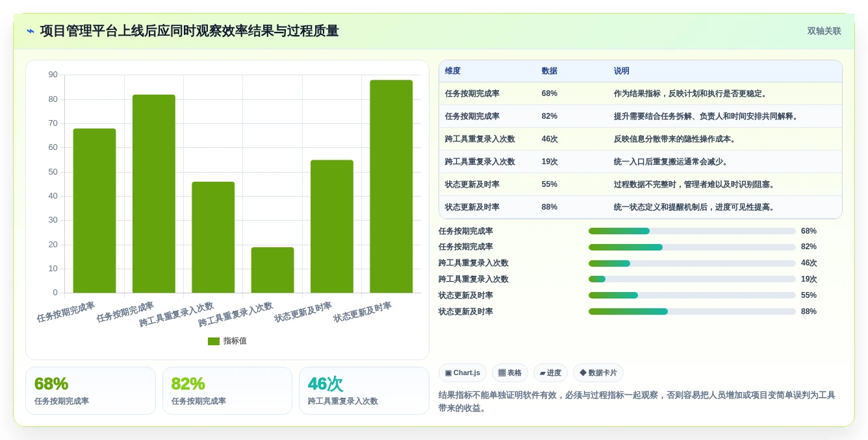Click the 指标值 legend text
The width and height of the screenshot is (868, 440).
point(235,341)
